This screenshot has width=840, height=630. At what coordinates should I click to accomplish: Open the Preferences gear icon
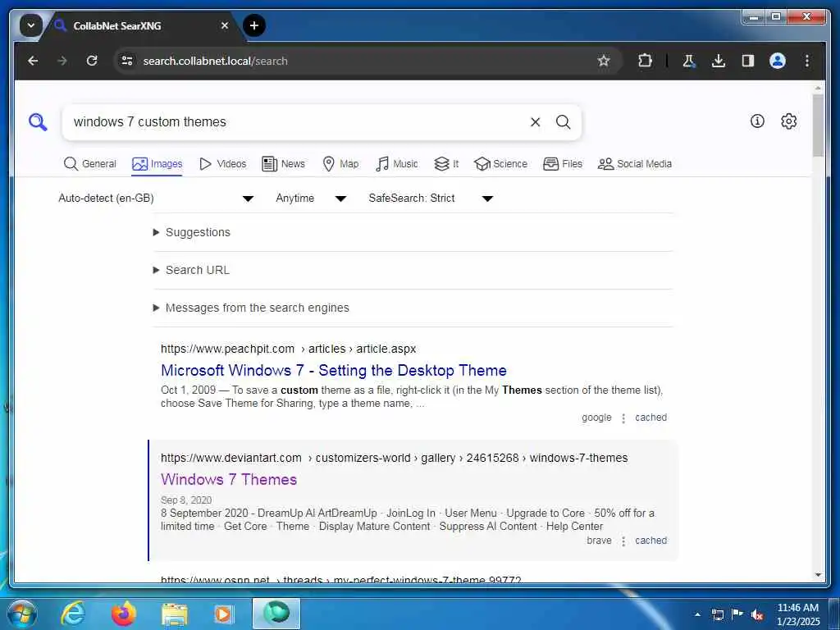click(788, 121)
